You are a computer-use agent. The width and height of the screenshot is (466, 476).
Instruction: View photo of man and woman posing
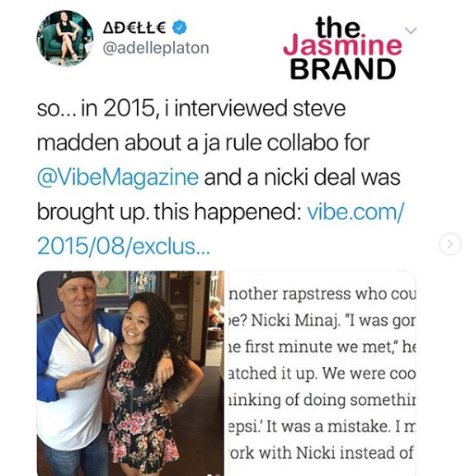130,373
